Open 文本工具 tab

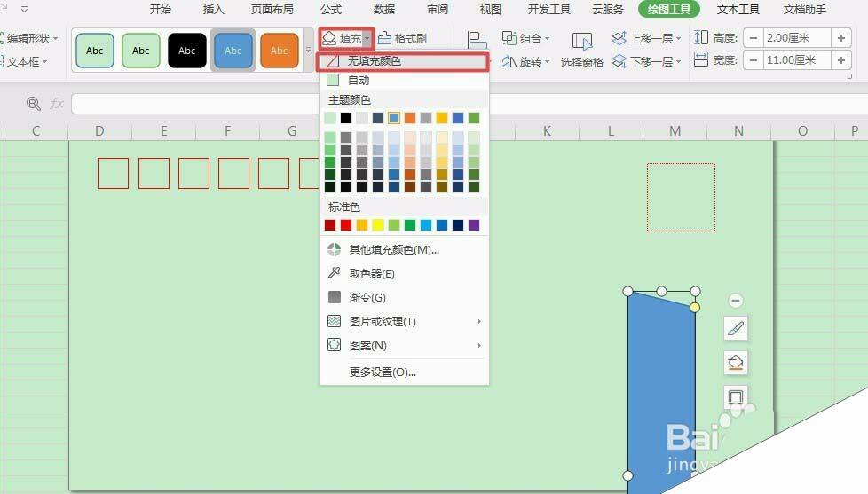[738, 10]
